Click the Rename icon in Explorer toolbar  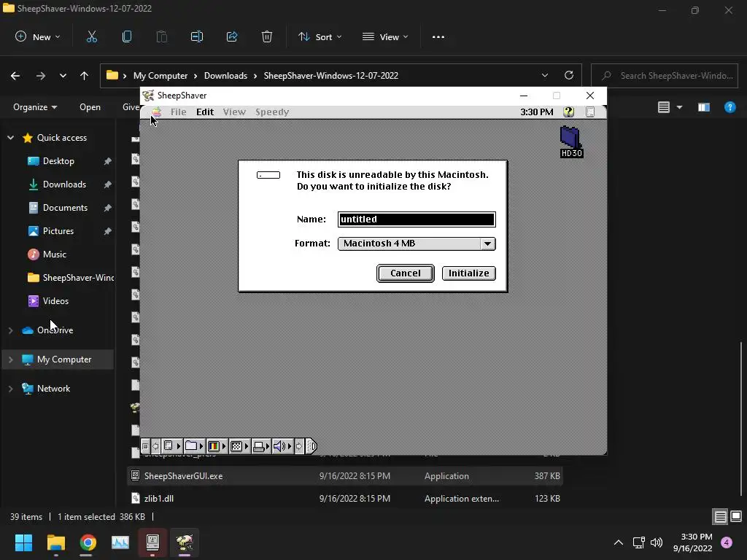click(197, 36)
